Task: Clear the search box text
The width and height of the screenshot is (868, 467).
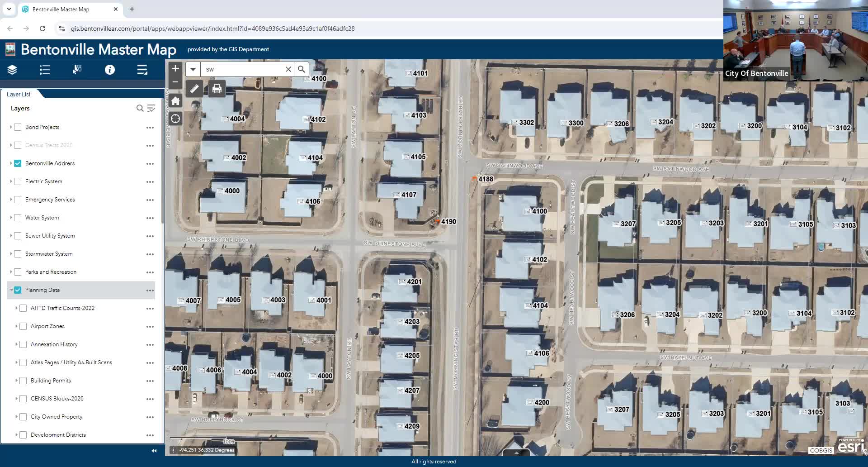Action: point(288,69)
